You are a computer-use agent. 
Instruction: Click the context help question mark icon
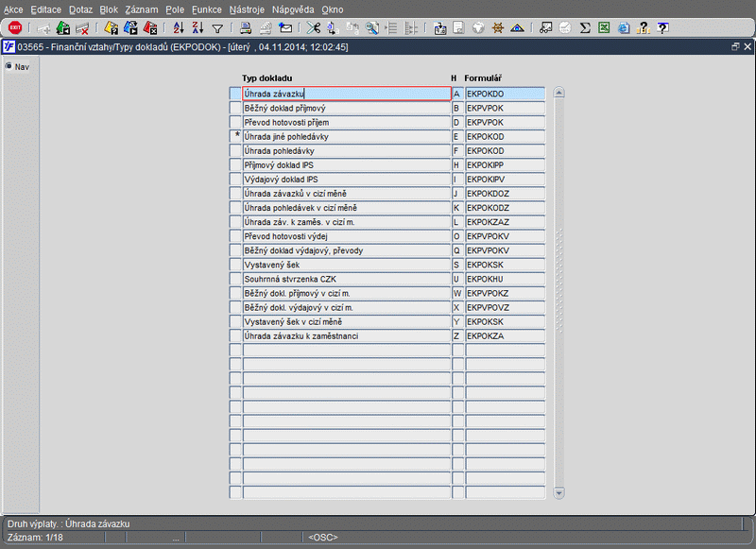click(663, 28)
